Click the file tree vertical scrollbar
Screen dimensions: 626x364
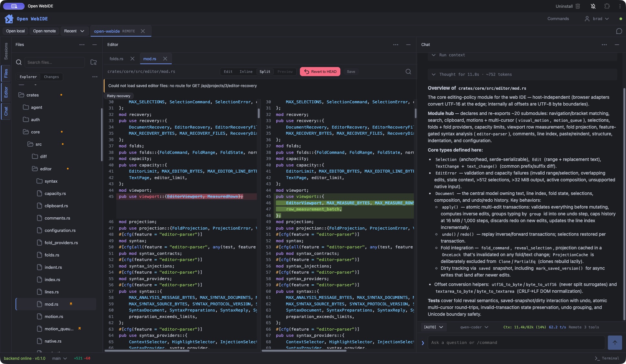pos(101,134)
